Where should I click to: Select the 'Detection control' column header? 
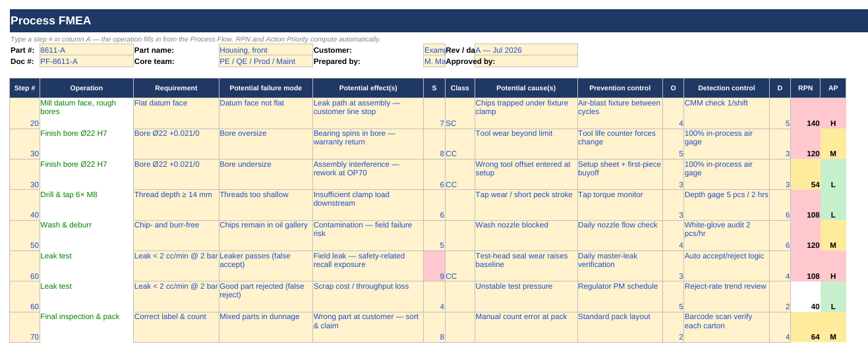[x=726, y=88]
